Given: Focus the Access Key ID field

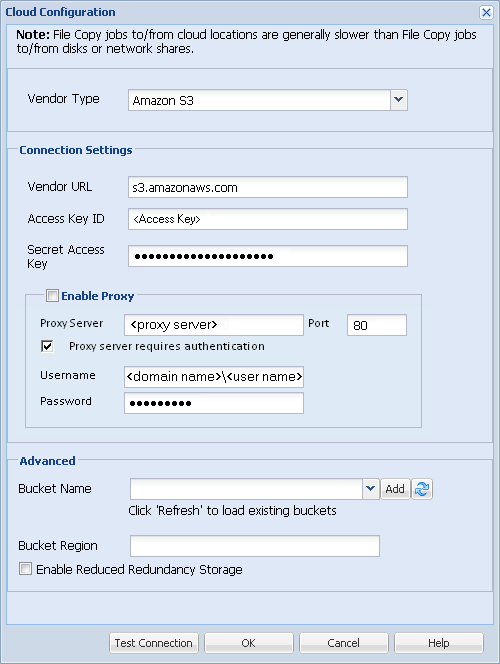Looking at the screenshot, I should [x=268, y=219].
